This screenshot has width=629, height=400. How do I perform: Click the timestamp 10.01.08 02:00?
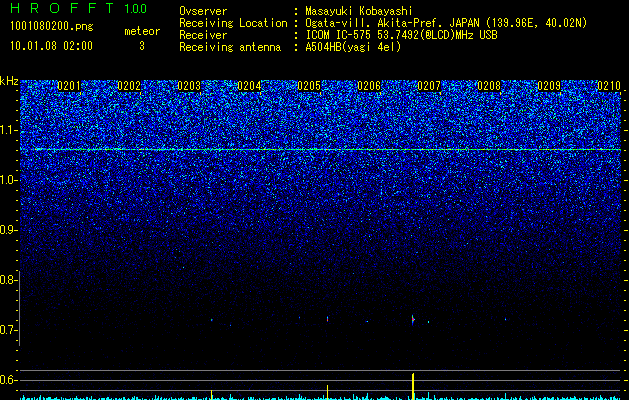click(51, 46)
